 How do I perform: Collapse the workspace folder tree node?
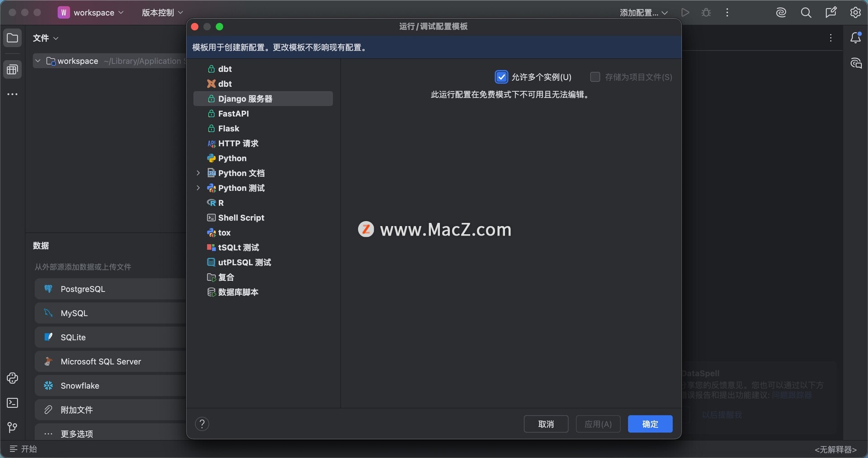38,61
